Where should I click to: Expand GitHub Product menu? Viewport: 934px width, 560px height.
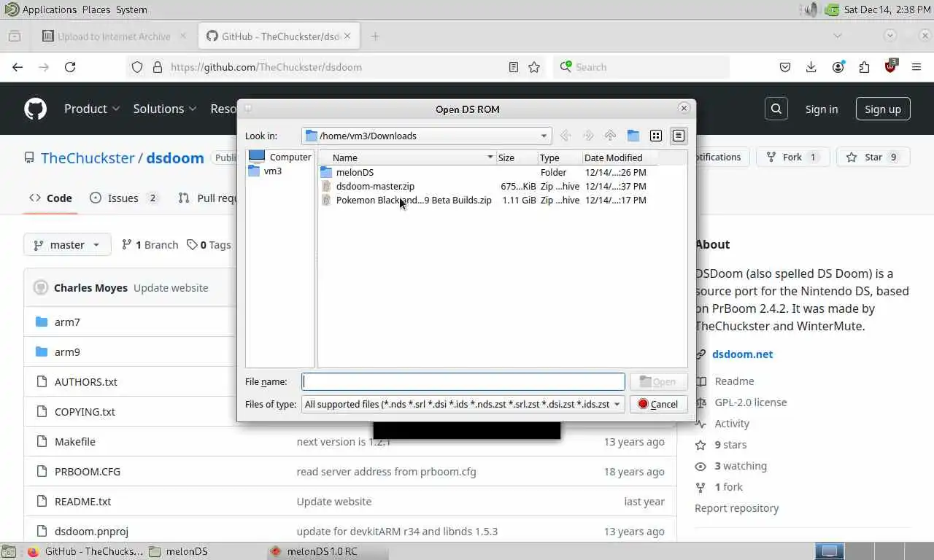[92, 109]
